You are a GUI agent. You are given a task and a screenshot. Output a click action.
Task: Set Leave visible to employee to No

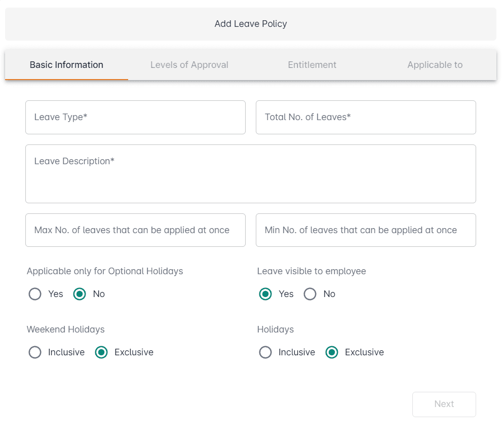click(x=310, y=294)
